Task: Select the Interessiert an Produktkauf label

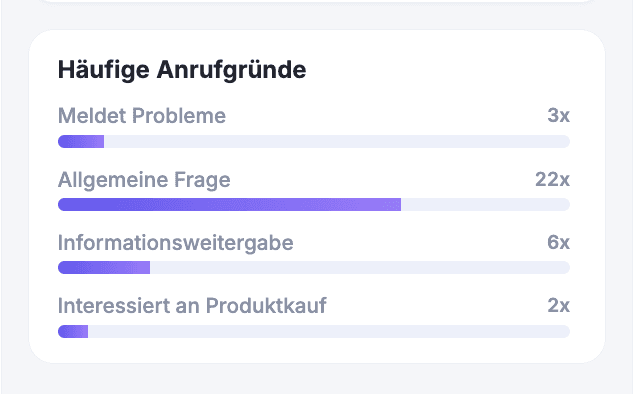Action: click(x=192, y=305)
